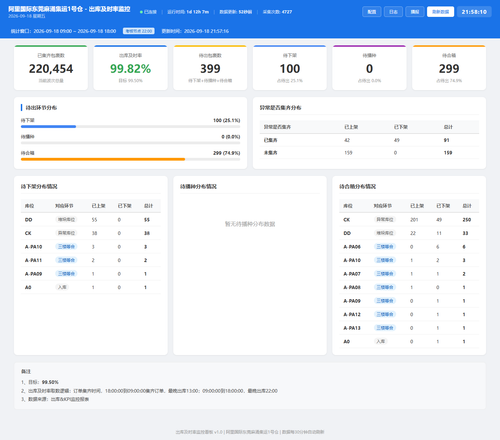Click the 42 cell in 已集齐 row
Screen dimensions: 500x440
[x=347, y=140]
